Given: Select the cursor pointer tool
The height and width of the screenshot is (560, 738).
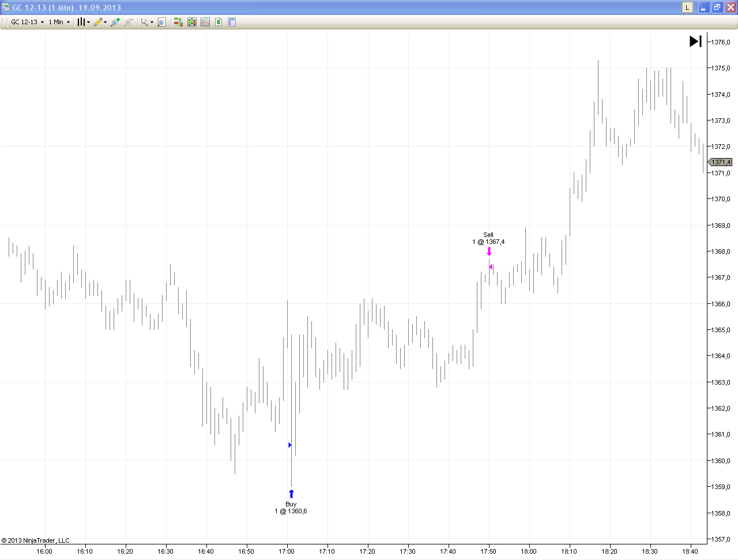Looking at the screenshot, I should click(144, 22).
